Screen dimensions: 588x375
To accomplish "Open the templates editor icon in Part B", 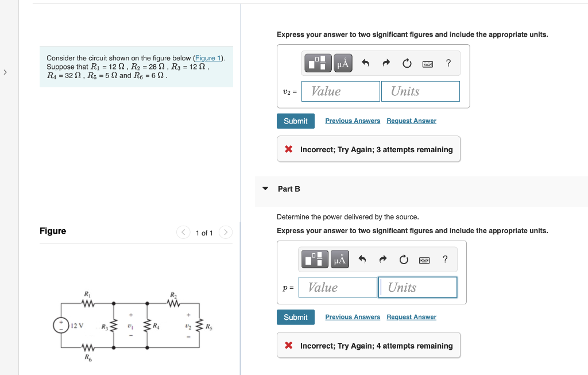I will click(314, 259).
